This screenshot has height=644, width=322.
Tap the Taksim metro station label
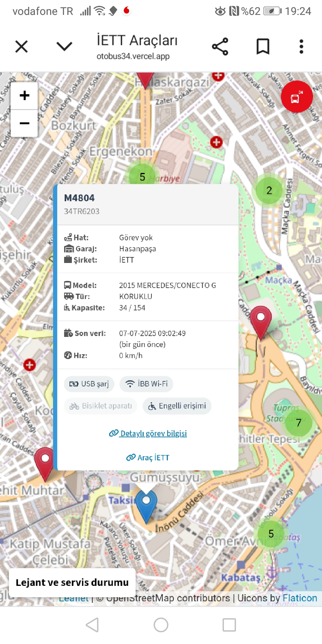(122, 500)
